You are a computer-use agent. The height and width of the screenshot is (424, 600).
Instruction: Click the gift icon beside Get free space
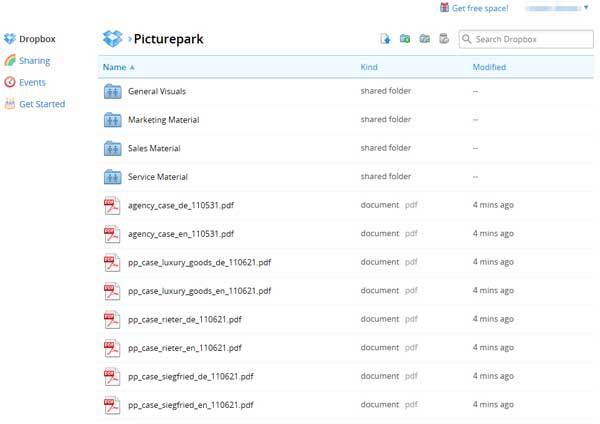(x=444, y=7)
